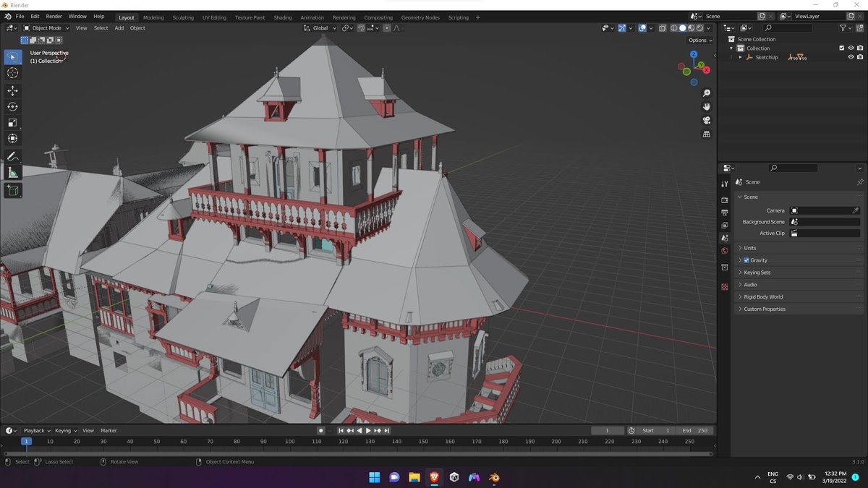Disable SketchUp object in renders

(860, 57)
